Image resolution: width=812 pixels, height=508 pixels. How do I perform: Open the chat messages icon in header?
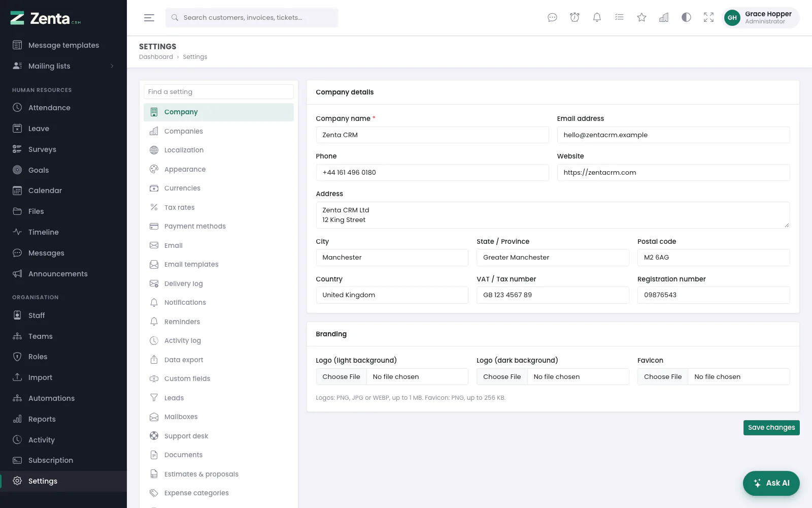pyautogui.click(x=552, y=18)
